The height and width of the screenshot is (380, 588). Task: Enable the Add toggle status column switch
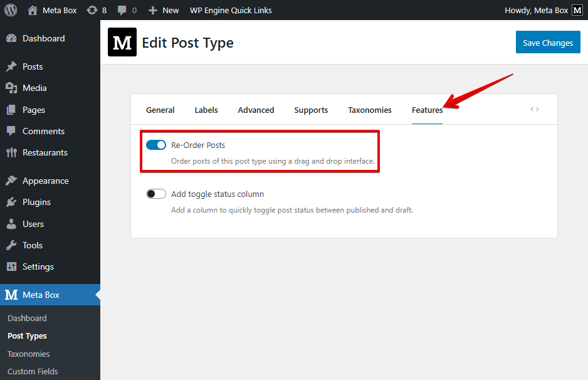pyautogui.click(x=155, y=193)
